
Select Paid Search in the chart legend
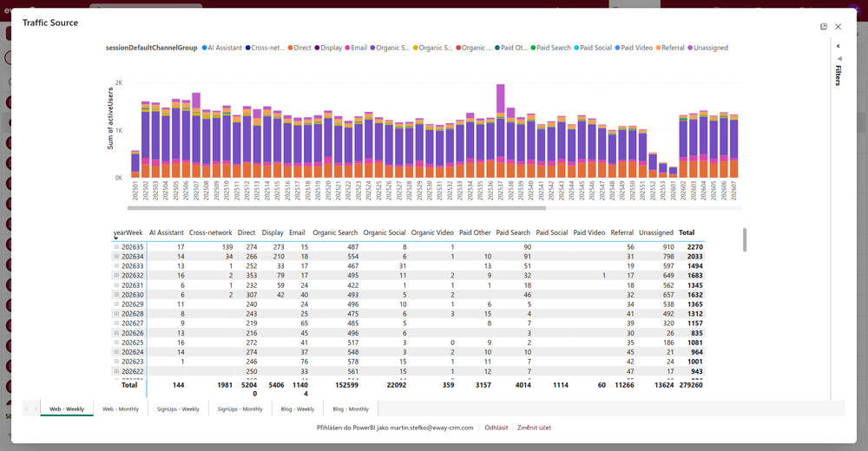click(x=550, y=48)
